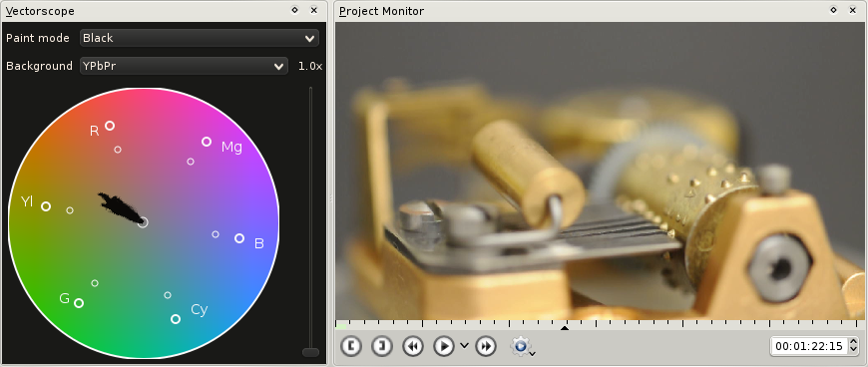Click the vectorscope zoom slider handle
The width and height of the screenshot is (868, 367).
point(310,352)
